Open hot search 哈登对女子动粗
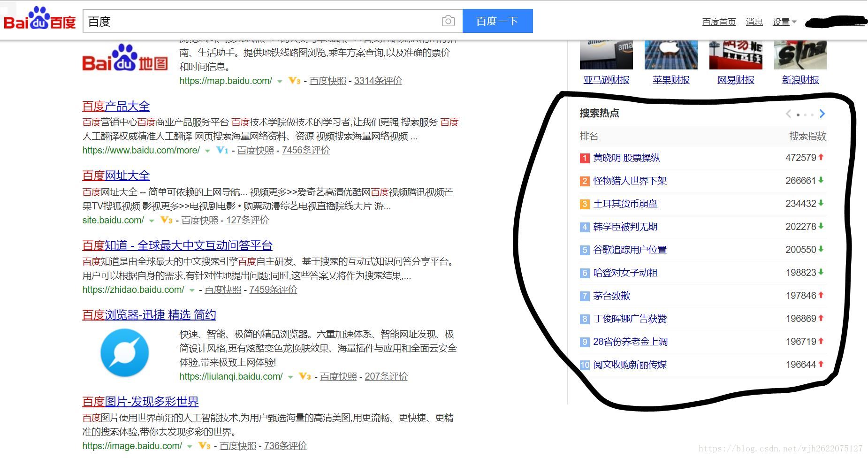The image size is (868, 458). pyautogui.click(x=625, y=273)
